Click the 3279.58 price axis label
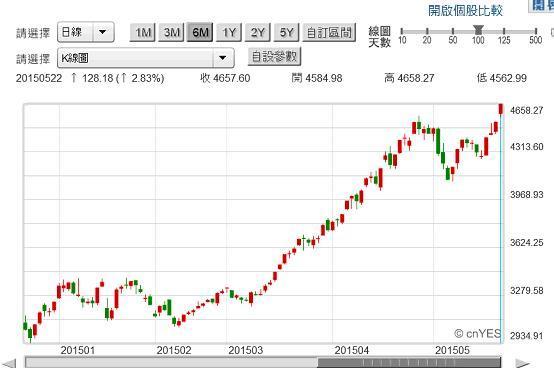This screenshot has height=368, width=554. click(526, 291)
